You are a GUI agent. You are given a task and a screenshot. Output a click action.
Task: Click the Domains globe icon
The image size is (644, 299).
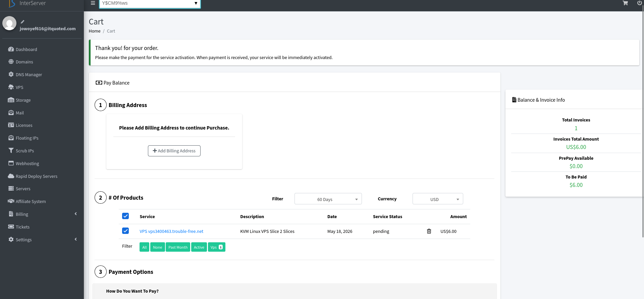(x=11, y=62)
